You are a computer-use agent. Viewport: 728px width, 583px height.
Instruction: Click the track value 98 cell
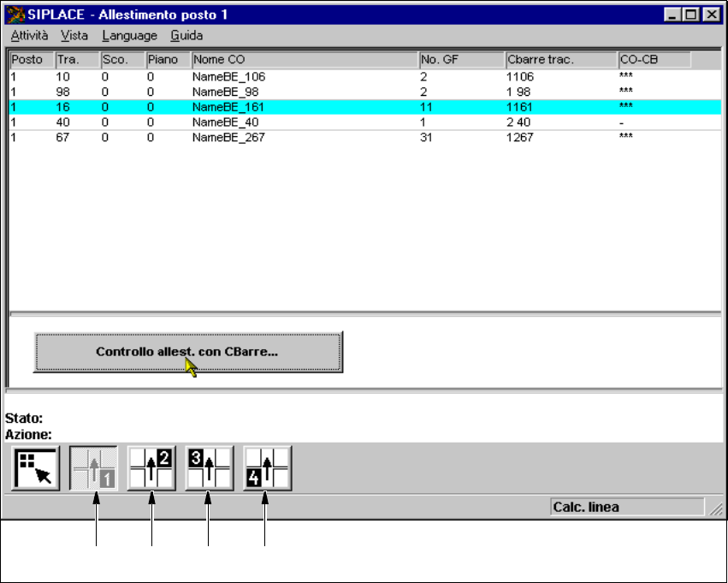click(x=62, y=92)
